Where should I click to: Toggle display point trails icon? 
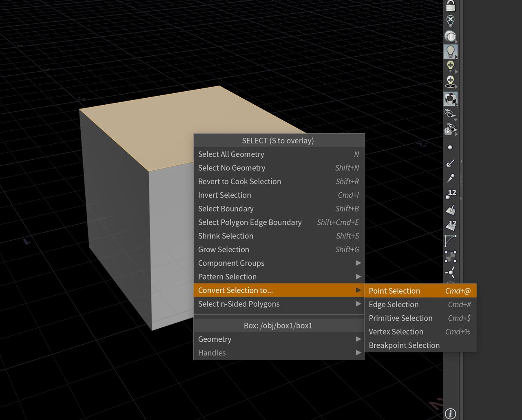pyautogui.click(x=450, y=178)
